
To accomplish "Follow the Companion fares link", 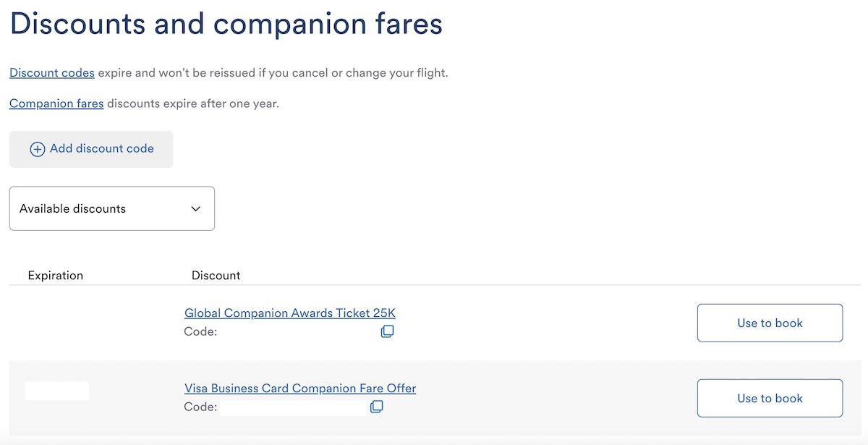I will 56,103.
